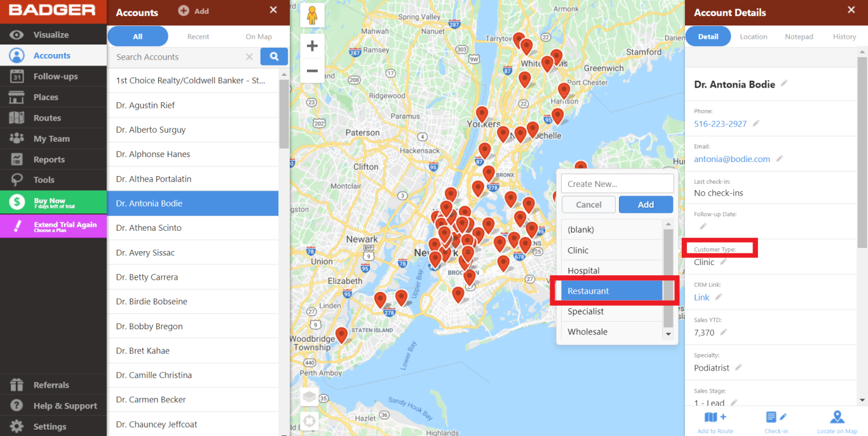The height and width of the screenshot is (436, 868).
Task: Select Dr. Alberto Surguy account
Action: pos(193,130)
